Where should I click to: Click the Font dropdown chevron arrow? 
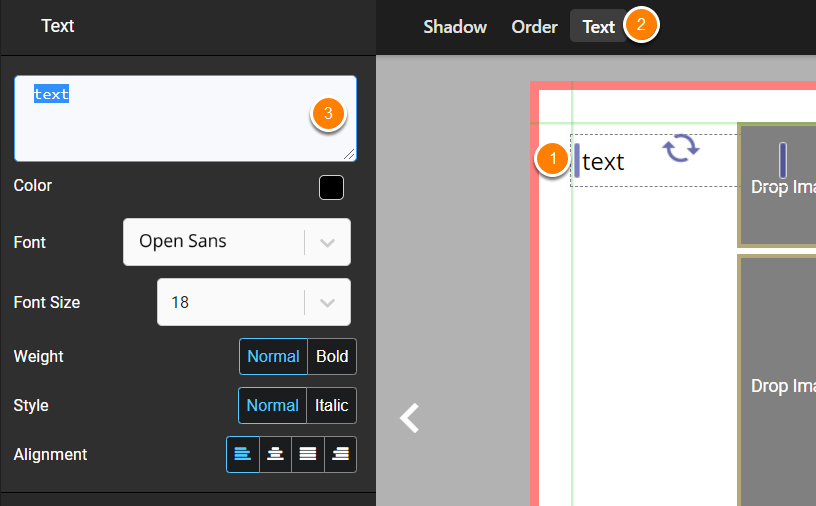coord(327,243)
